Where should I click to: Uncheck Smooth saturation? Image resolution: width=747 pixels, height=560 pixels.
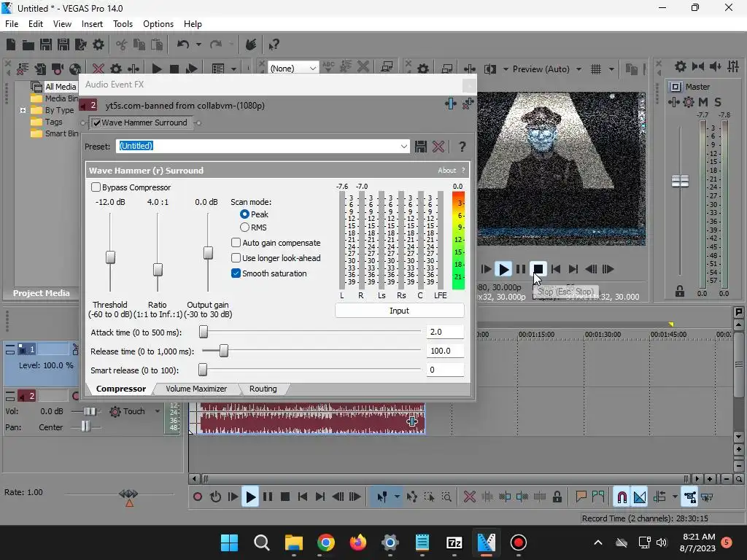coord(236,273)
